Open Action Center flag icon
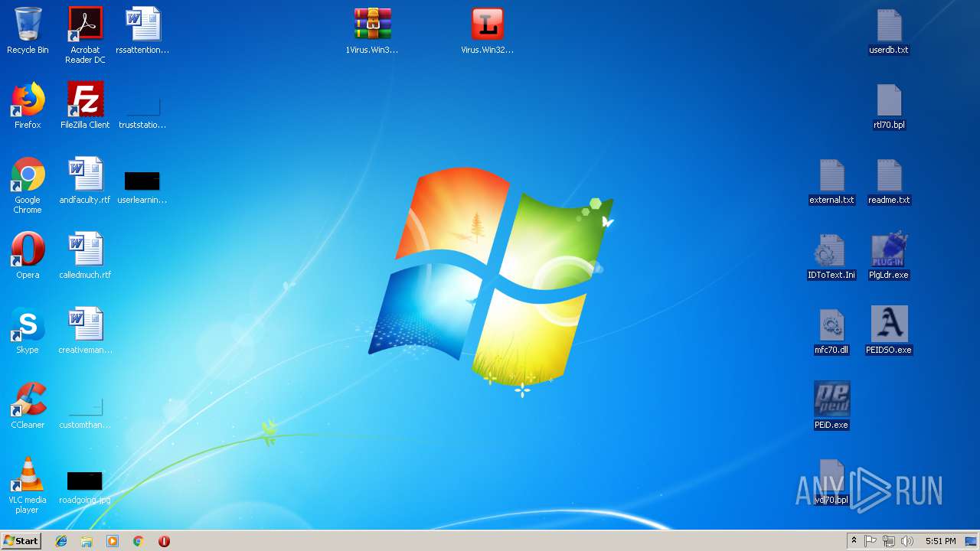The image size is (980, 551). (871, 541)
